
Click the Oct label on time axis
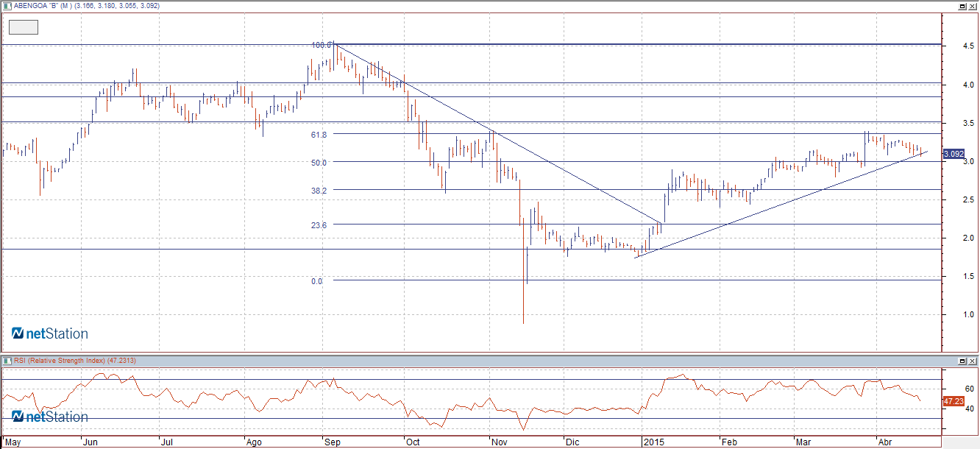(412, 442)
